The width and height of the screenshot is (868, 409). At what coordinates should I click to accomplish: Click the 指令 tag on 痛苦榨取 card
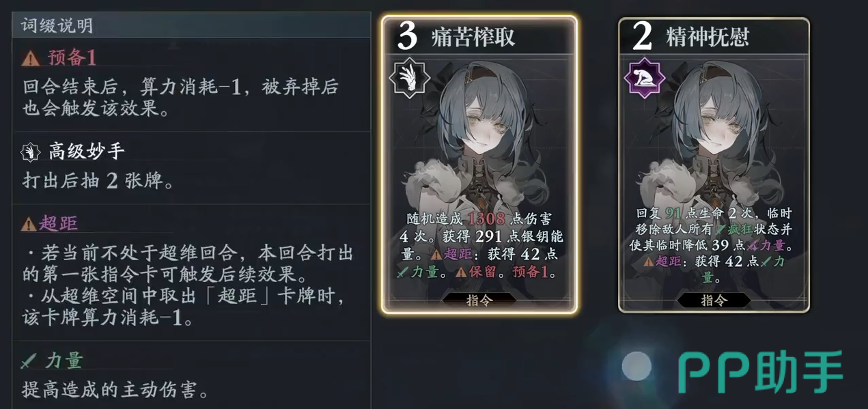(x=480, y=300)
